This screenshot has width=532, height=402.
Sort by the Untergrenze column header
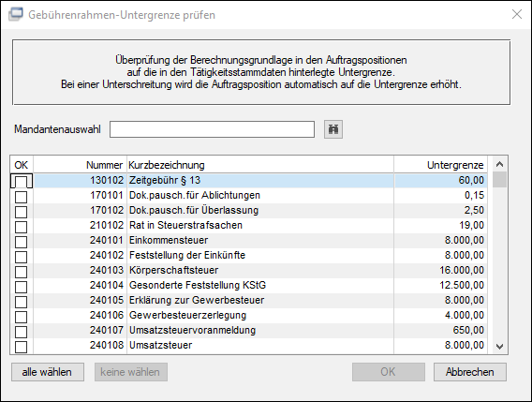[441, 165]
